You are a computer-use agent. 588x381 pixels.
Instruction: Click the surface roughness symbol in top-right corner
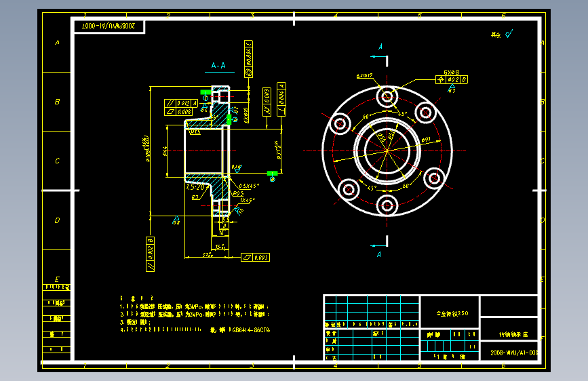pyautogui.click(x=509, y=34)
